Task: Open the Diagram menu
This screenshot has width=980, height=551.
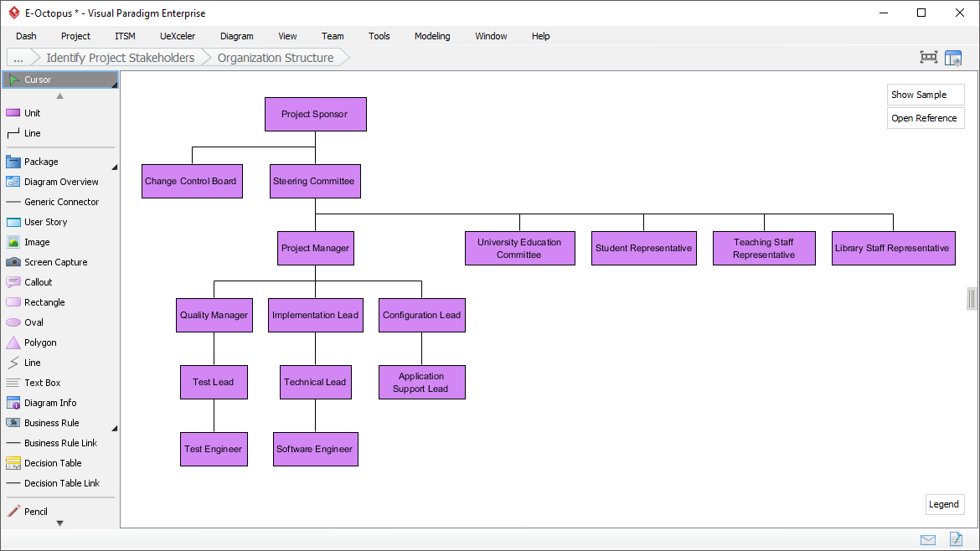Action: (x=237, y=36)
